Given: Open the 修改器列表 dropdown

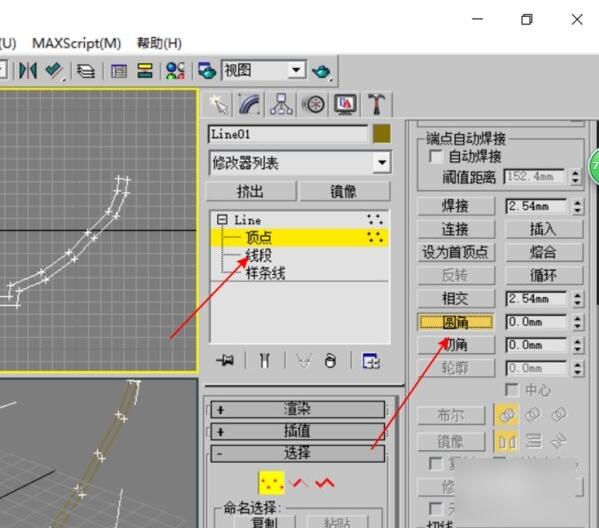Looking at the screenshot, I should [300, 163].
